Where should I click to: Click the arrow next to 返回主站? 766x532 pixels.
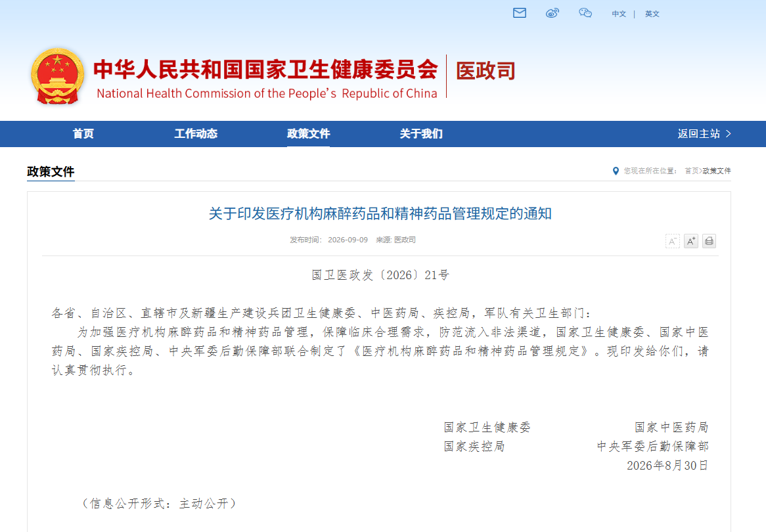729,133
